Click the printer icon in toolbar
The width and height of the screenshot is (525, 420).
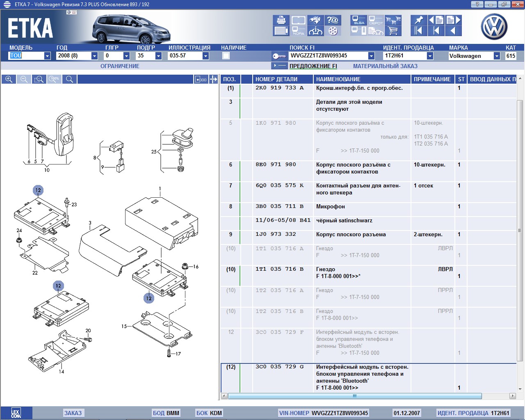click(281, 20)
